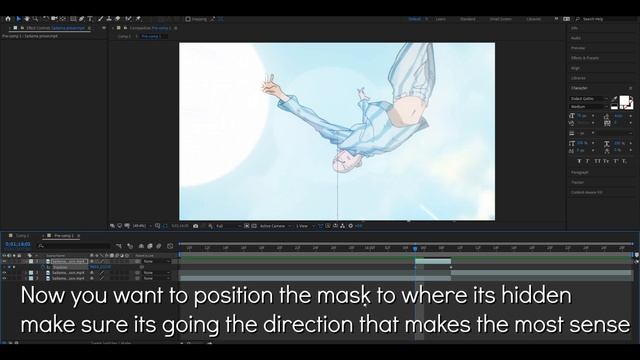Screen dimensions: 640x360
Task: Hide layer 3 with its eye icon
Action: click(4, 278)
